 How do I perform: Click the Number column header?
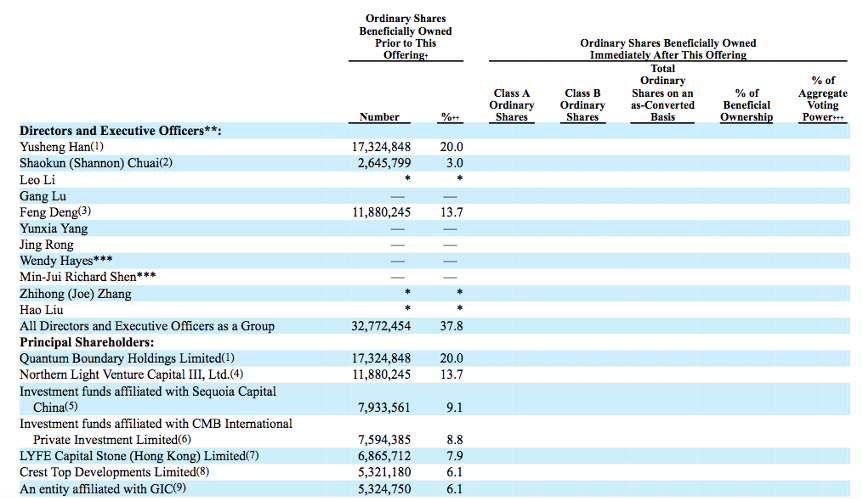point(379,117)
